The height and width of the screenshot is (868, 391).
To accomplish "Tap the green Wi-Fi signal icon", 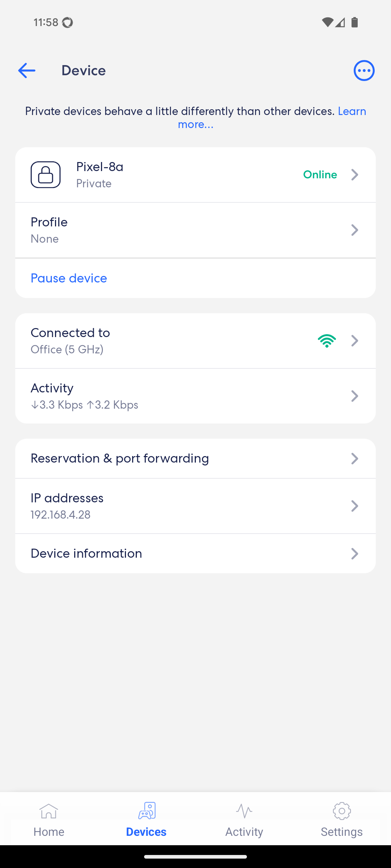I will click(327, 341).
